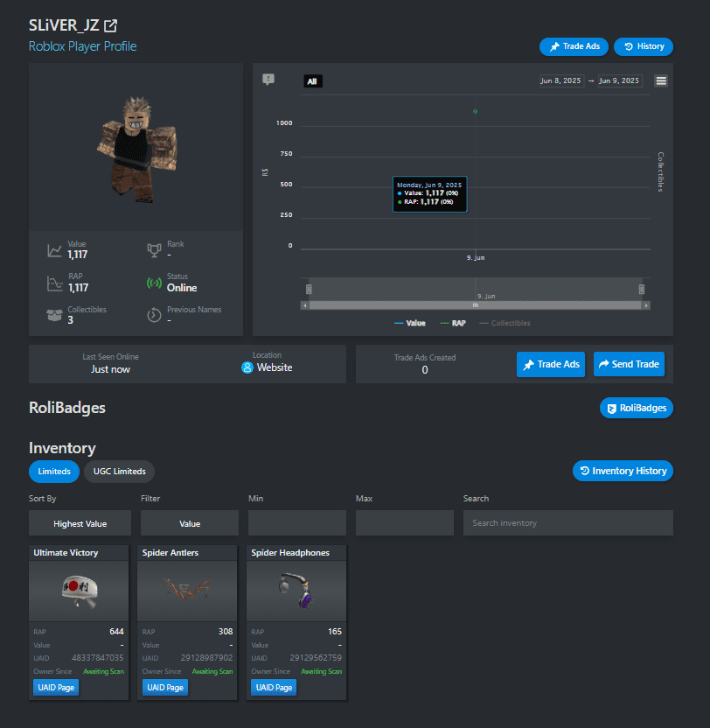Open the chart hamburger menu

[x=661, y=80]
